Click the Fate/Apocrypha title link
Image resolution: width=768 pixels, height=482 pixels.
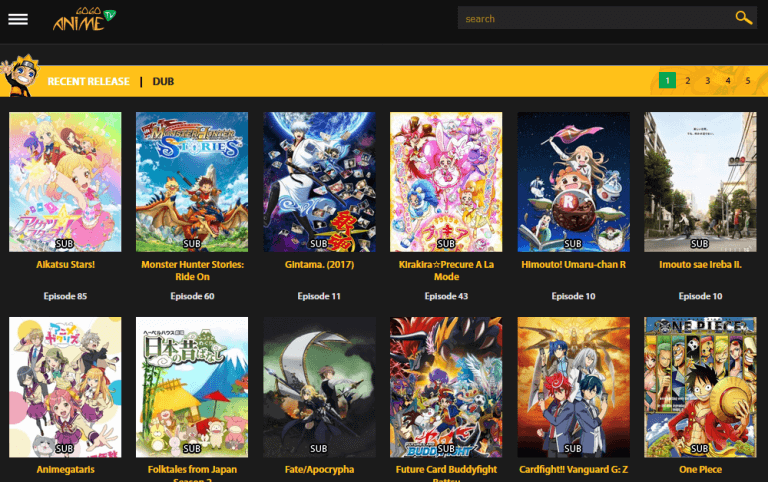[x=319, y=469]
